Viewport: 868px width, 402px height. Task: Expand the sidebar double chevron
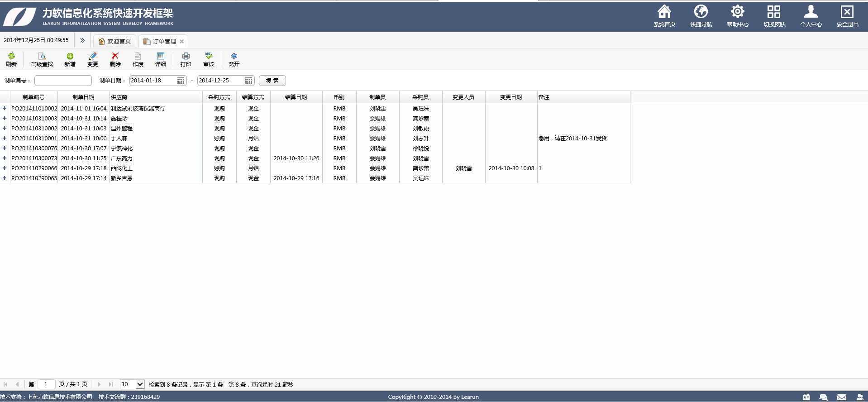coord(82,40)
